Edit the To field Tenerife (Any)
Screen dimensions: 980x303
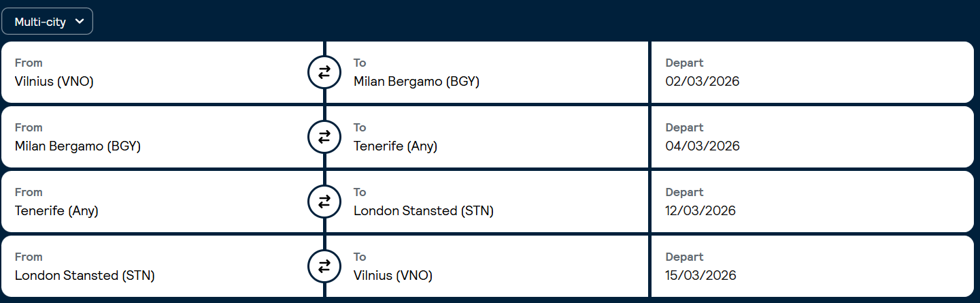395,146
